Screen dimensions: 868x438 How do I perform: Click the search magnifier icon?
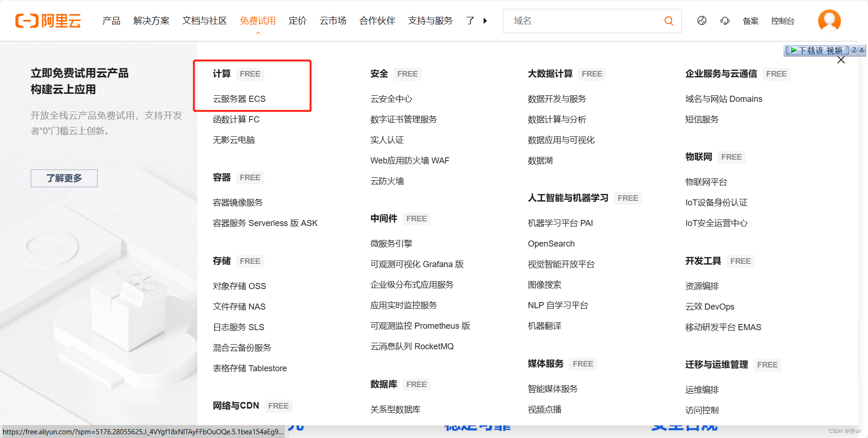(669, 21)
